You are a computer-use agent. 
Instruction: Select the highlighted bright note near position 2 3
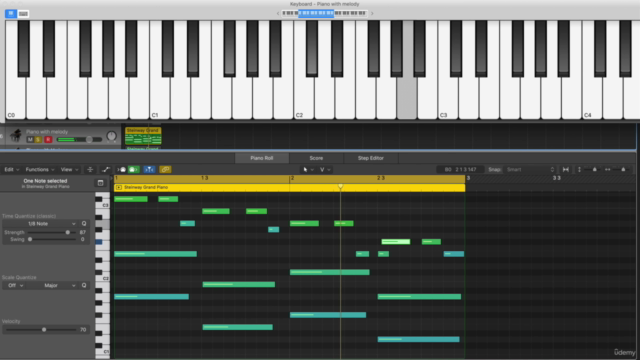pos(396,242)
